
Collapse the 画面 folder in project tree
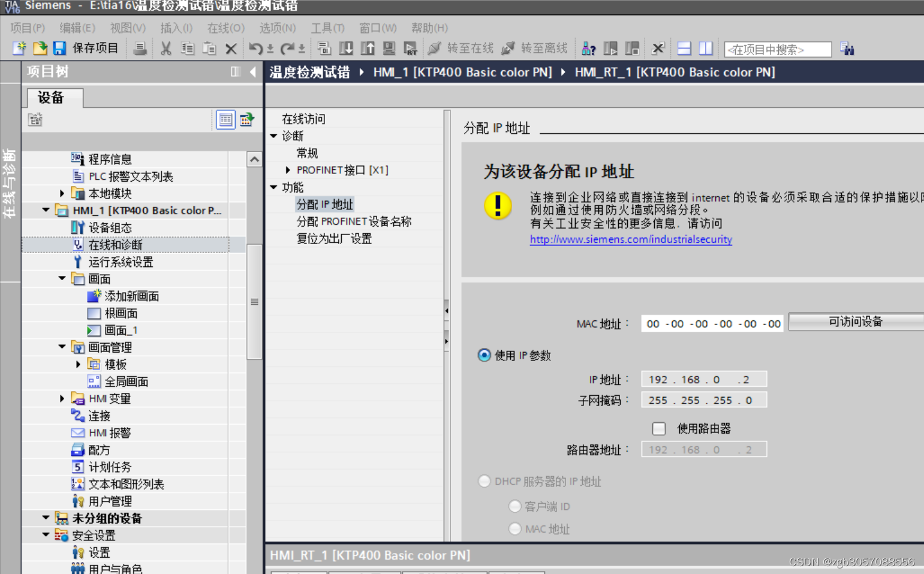[62, 279]
